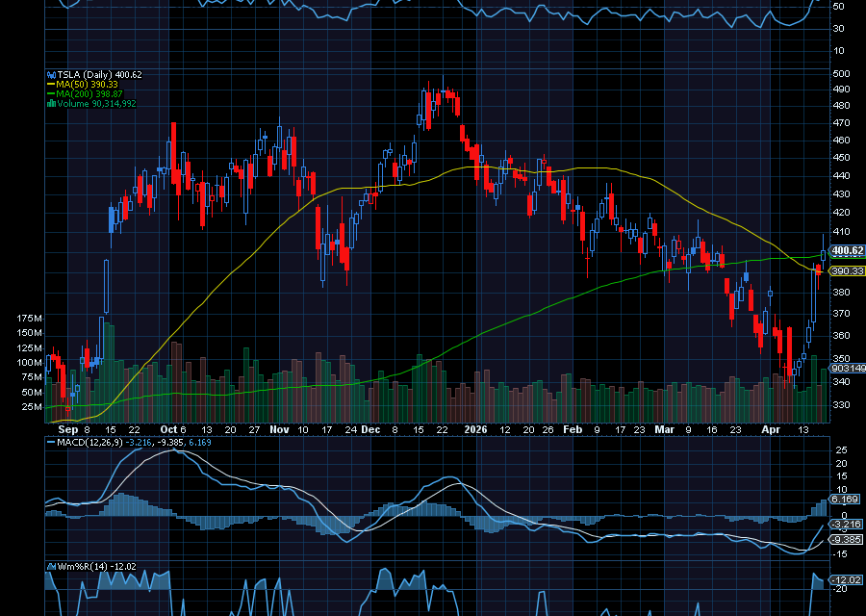Click the 2026 label on the date axis
Image resolution: width=866 pixels, height=616 pixels.
[475, 428]
